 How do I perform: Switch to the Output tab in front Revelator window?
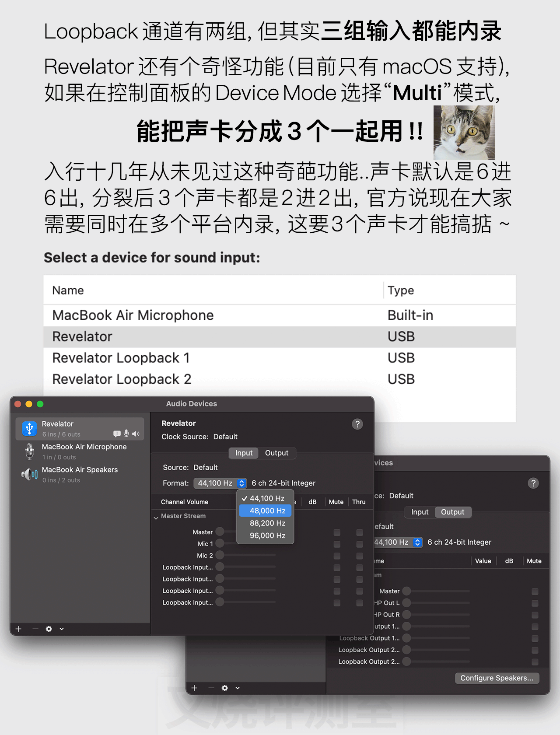point(277,453)
